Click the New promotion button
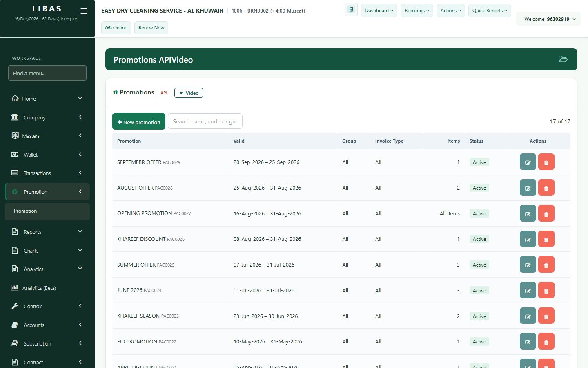The image size is (588, 368). [x=139, y=121]
